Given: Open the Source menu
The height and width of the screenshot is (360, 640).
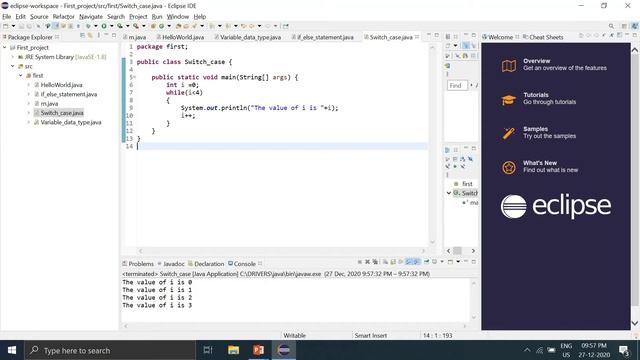Looking at the screenshot, I should [x=39, y=17].
